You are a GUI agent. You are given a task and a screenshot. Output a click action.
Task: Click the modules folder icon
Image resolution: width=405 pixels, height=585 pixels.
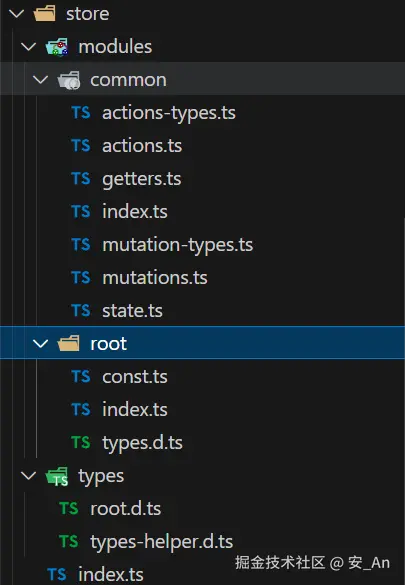click(x=57, y=47)
